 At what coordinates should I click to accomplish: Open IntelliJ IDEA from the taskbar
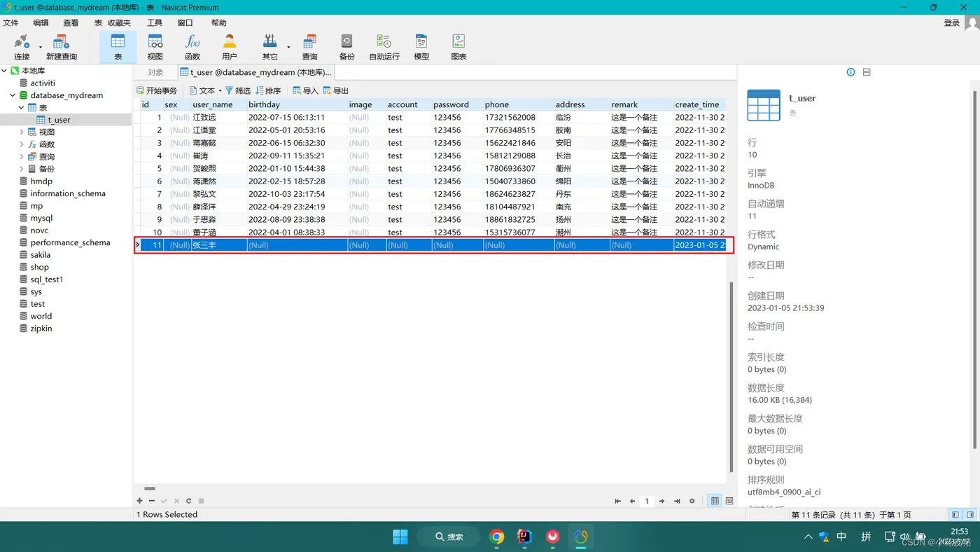pyautogui.click(x=524, y=537)
